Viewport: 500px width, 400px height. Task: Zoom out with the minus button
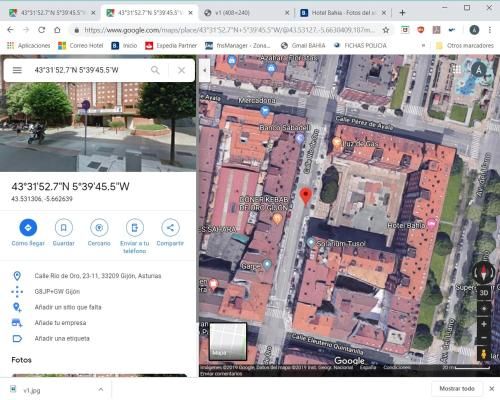click(x=484, y=338)
